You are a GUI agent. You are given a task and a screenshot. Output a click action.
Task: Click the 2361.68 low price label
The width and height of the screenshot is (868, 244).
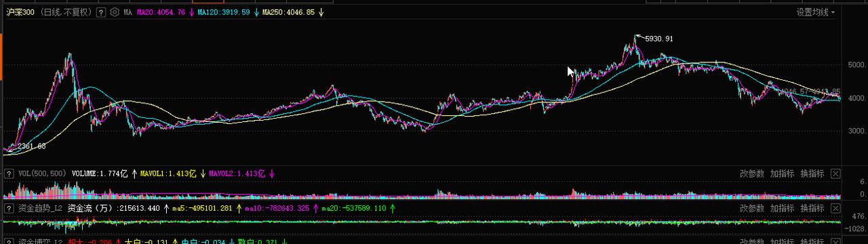31,146
